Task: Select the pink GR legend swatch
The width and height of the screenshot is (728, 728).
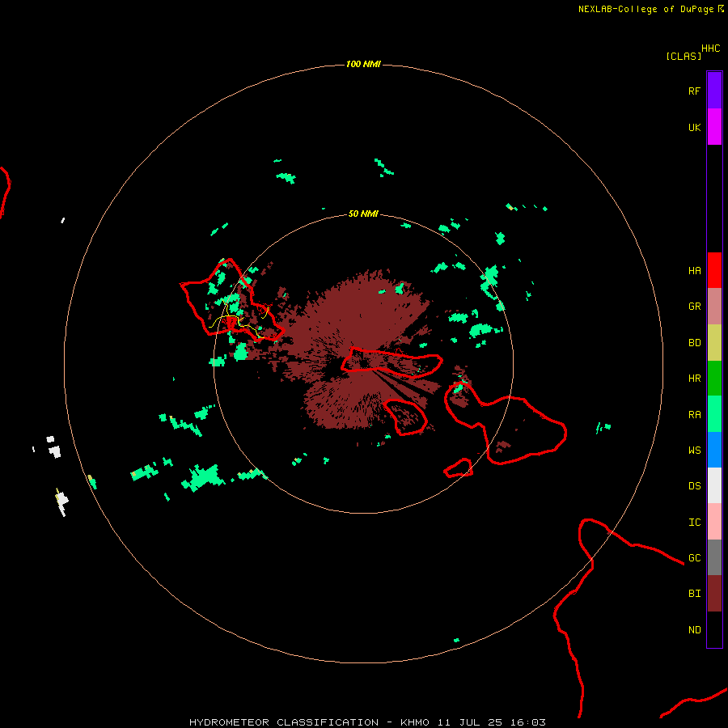Action: [x=714, y=307]
